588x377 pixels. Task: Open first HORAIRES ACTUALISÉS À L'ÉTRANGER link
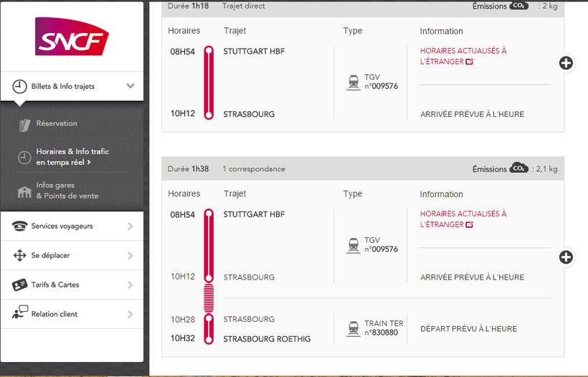click(463, 56)
